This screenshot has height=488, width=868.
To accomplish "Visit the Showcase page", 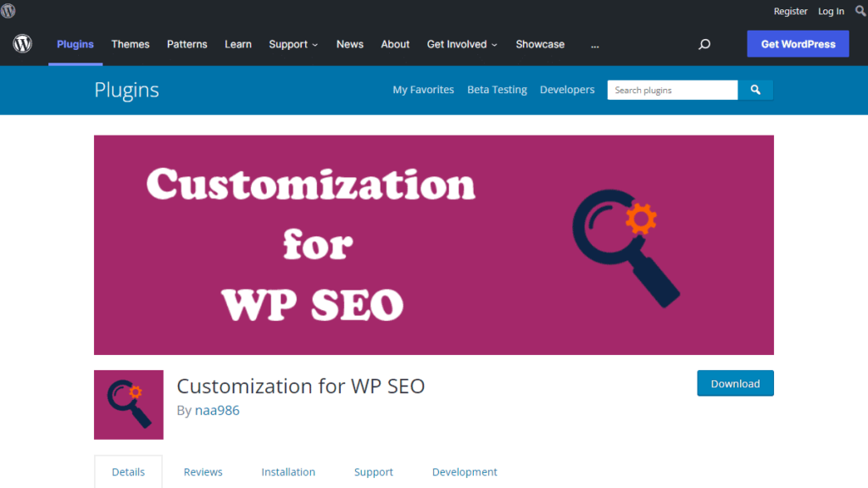I will point(540,44).
